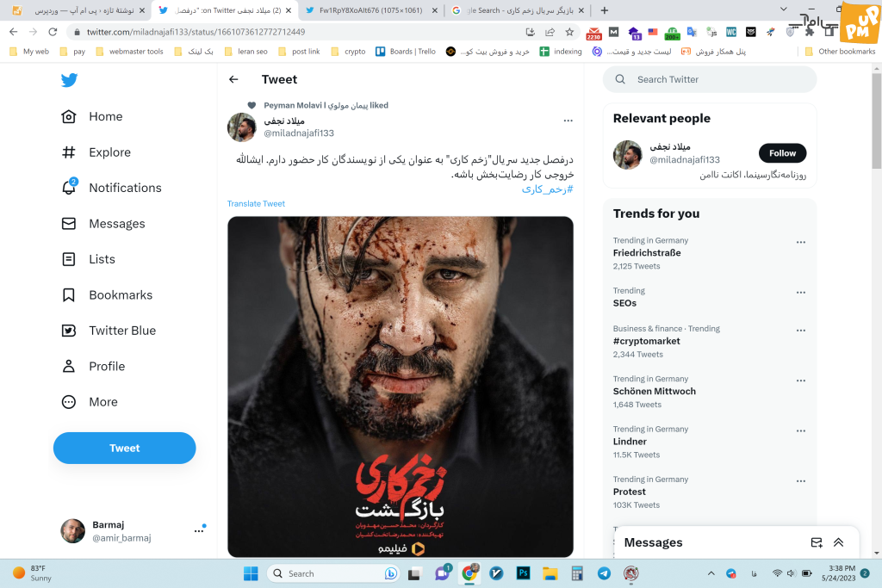Expand the Messages drawer chevrons
882x588 pixels.
pos(838,542)
